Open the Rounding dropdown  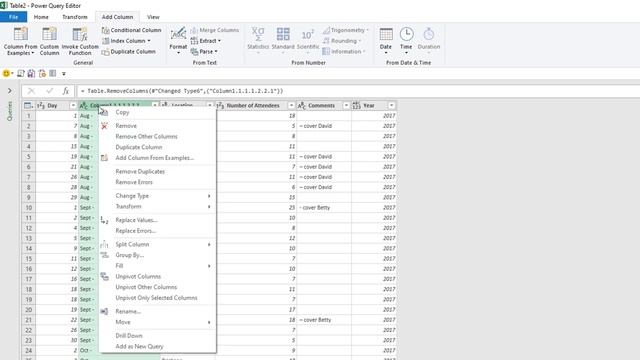[342, 41]
